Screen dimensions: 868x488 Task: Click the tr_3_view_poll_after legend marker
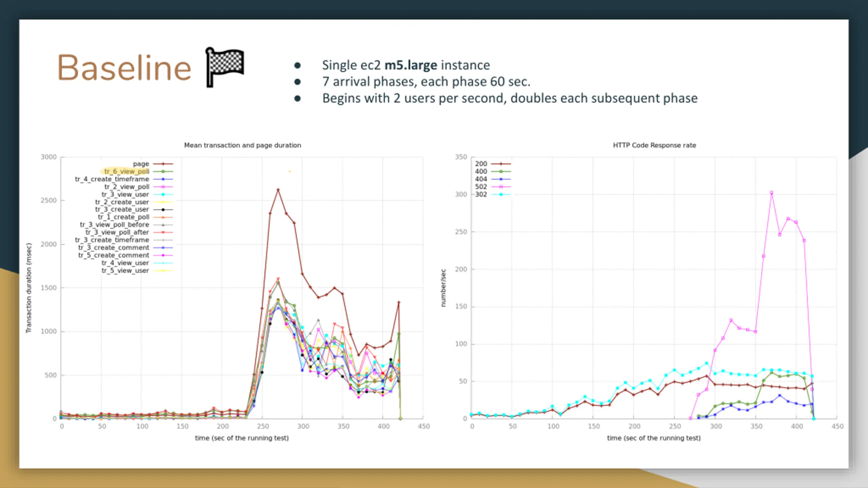(x=163, y=232)
